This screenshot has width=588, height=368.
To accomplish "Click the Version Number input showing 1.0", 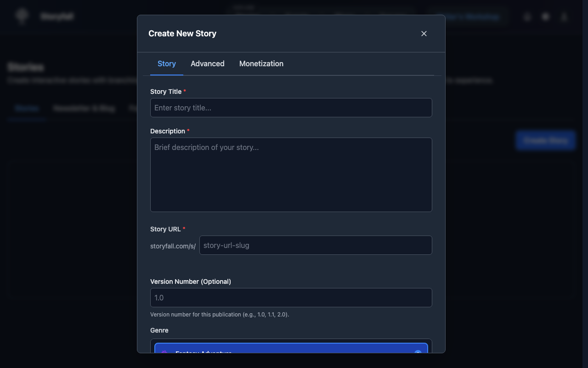I will click(291, 298).
